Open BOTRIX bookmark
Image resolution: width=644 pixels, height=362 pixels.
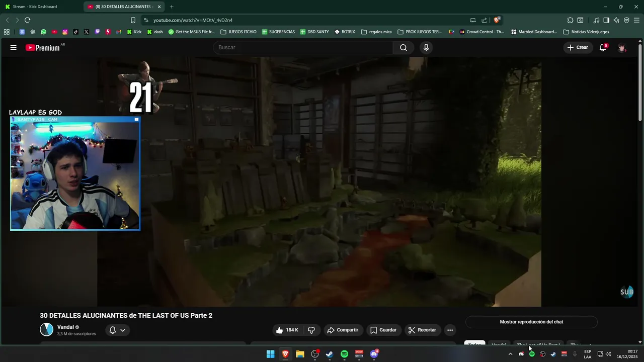(x=345, y=32)
